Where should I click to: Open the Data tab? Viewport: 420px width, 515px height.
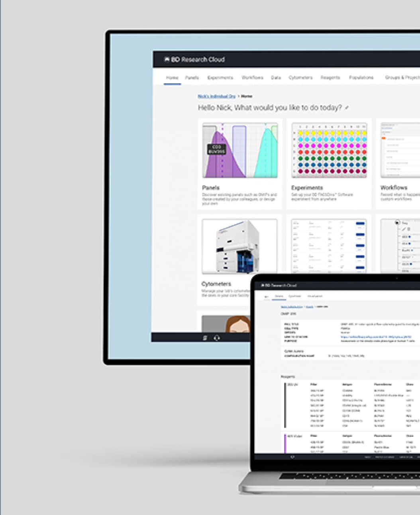point(276,78)
